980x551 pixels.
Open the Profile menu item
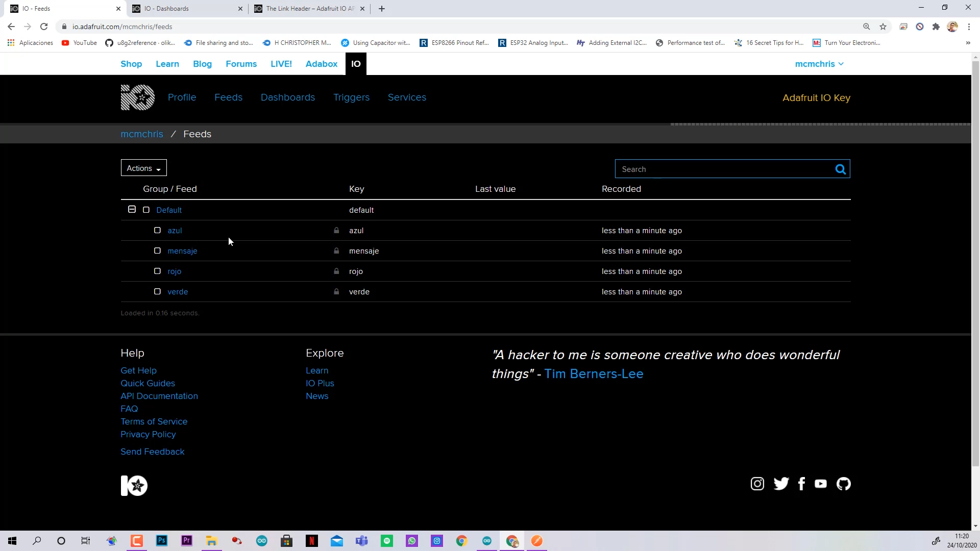182,97
